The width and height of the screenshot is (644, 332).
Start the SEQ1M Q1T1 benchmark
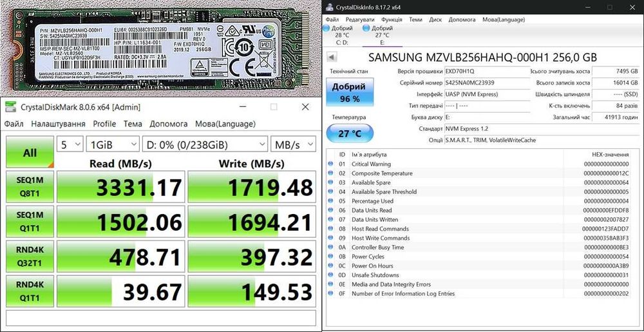point(30,222)
